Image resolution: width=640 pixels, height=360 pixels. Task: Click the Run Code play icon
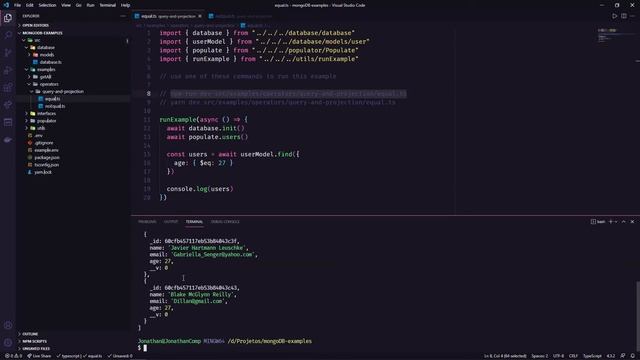tap(615, 16)
